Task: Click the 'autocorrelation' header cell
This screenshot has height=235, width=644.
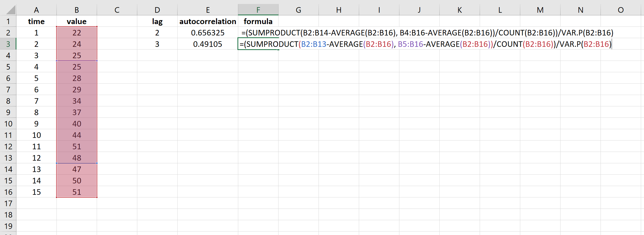Action: [208, 21]
